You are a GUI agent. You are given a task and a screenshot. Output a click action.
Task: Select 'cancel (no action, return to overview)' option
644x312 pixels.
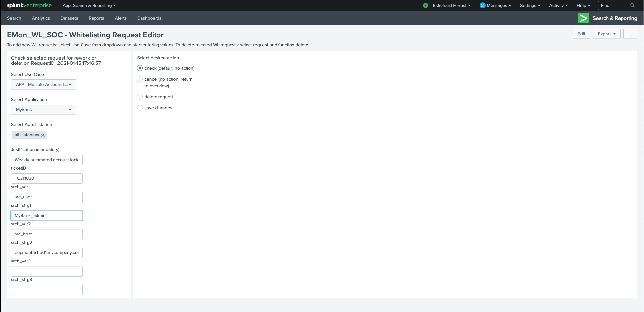pyautogui.click(x=140, y=79)
